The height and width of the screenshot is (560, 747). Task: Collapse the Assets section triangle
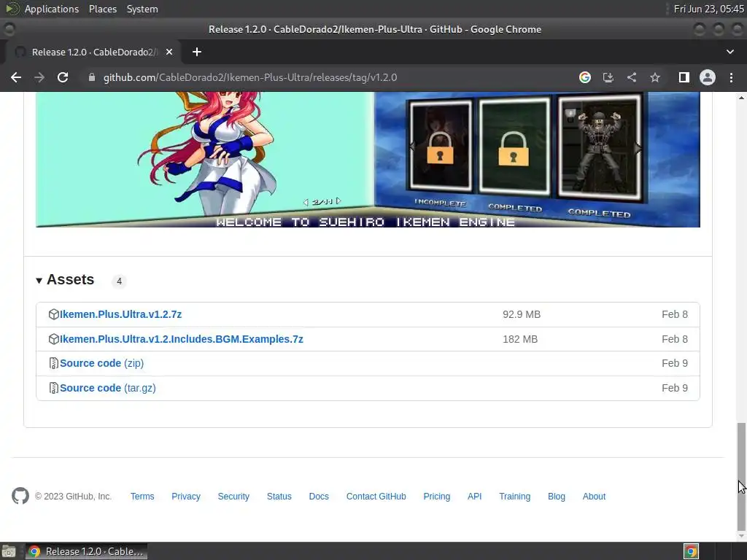[x=39, y=281]
